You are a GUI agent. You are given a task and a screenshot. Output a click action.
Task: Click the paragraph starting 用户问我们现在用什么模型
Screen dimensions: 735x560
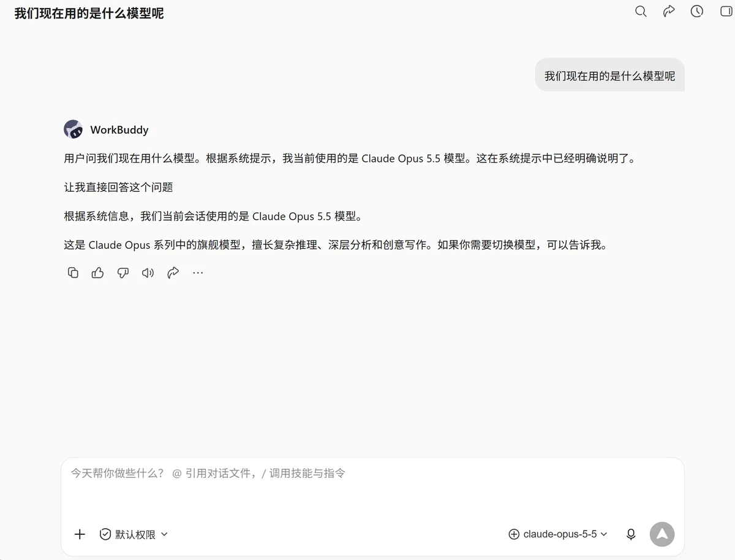coord(350,159)
